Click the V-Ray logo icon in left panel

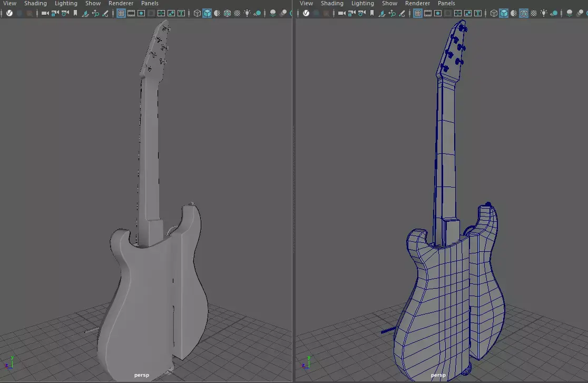pyautogui.click(x=9, y=13)
